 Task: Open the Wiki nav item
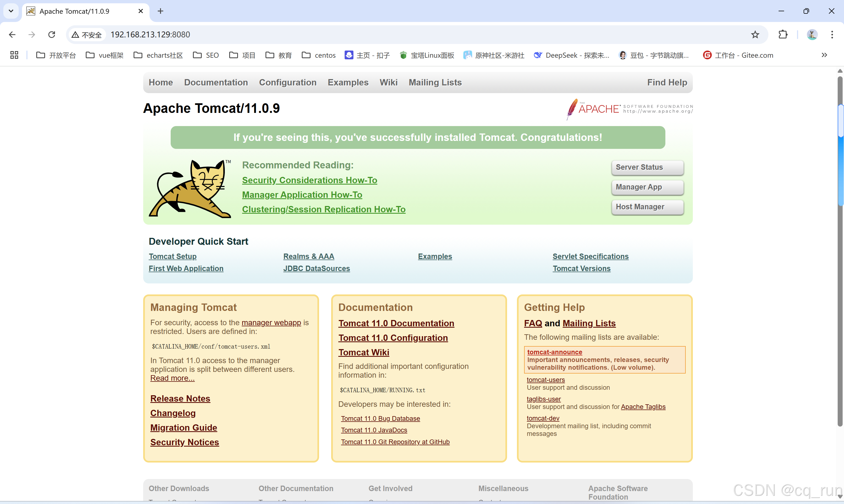pyautogui.click(x=388, y=82)
